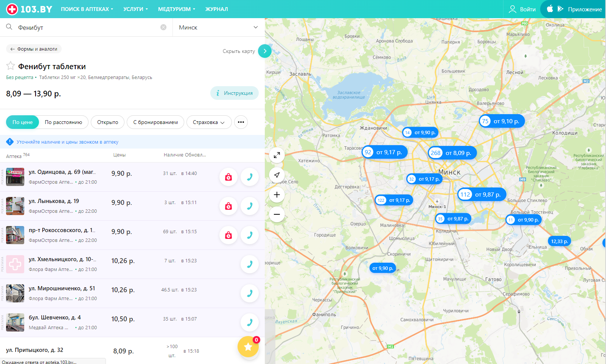Image resolution: width=606 pixels, height=364 pixels.
Task: Open the Медтуризм menu
Action: point(176,9)
